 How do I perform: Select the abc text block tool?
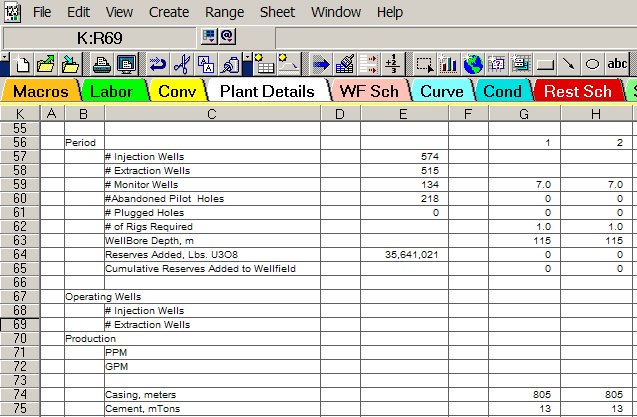click(x=618, y=64)
